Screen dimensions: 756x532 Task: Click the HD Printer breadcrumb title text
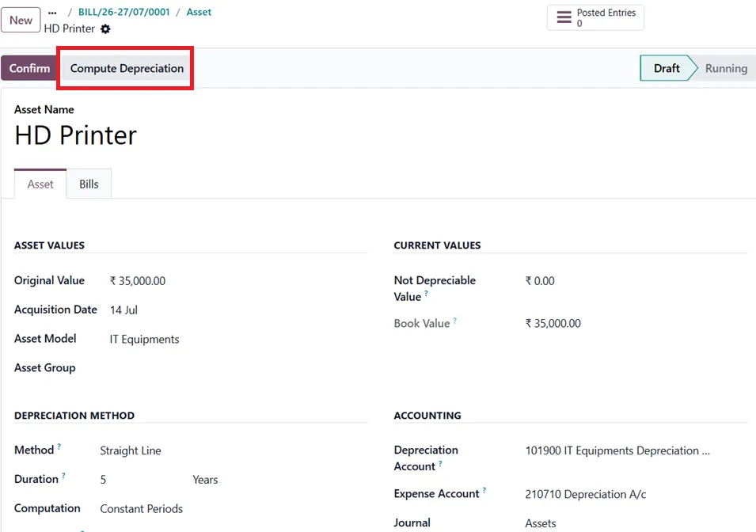[x=70, y=29]
